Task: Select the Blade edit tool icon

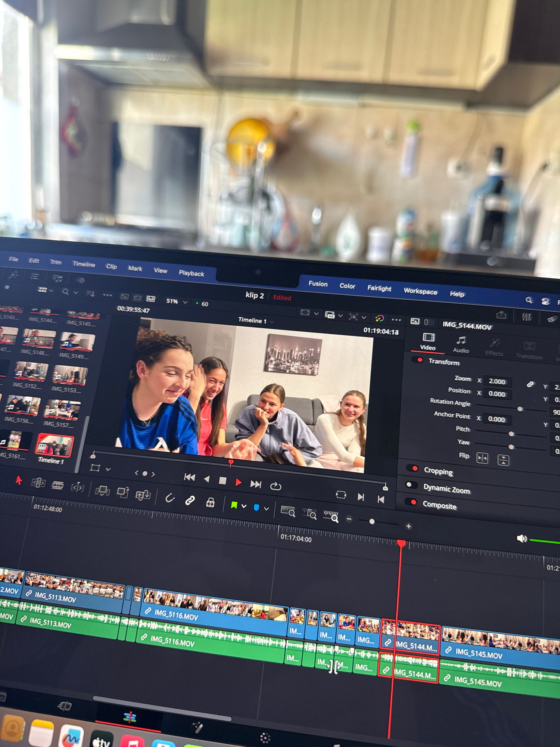Action: tap(57, 485)
